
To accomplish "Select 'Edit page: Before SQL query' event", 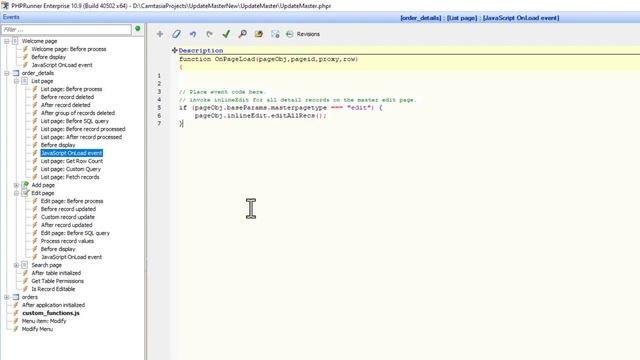I will (x=75, y=233).
